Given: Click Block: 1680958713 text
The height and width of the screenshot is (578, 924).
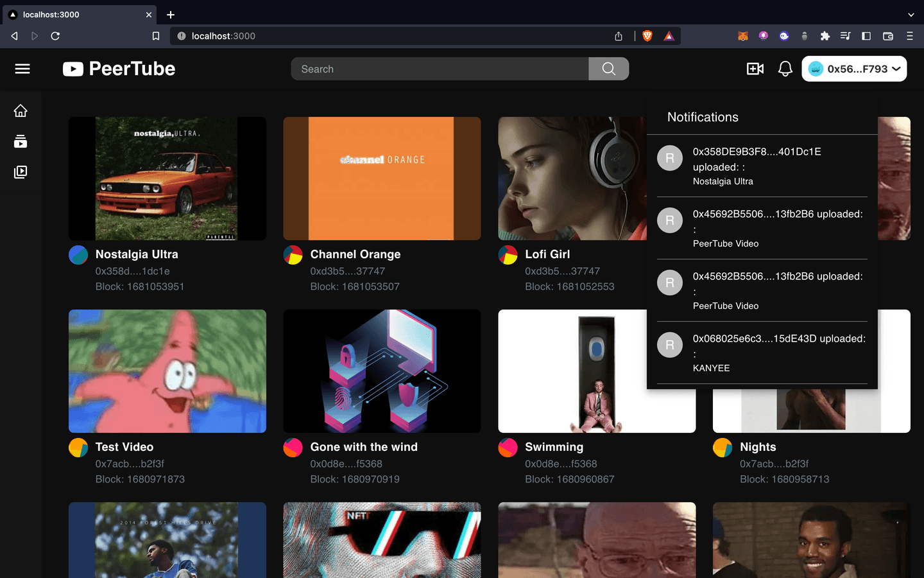Looking at the screenshot, I should (784, 479).
